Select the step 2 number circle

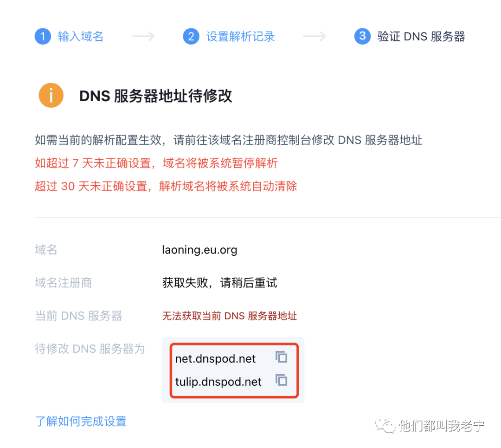pos(191,37)
